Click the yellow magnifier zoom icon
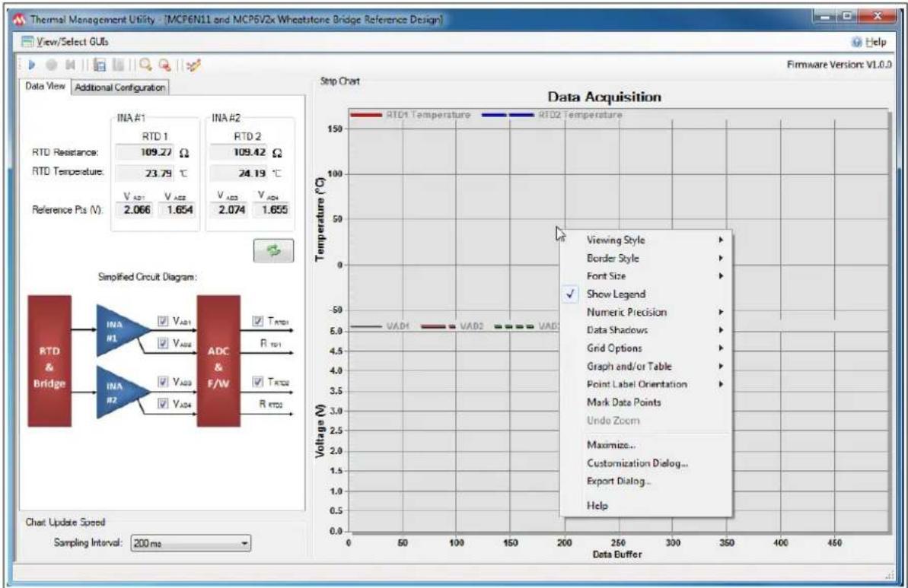The image size is (908, 588). (x=145, y=65)
